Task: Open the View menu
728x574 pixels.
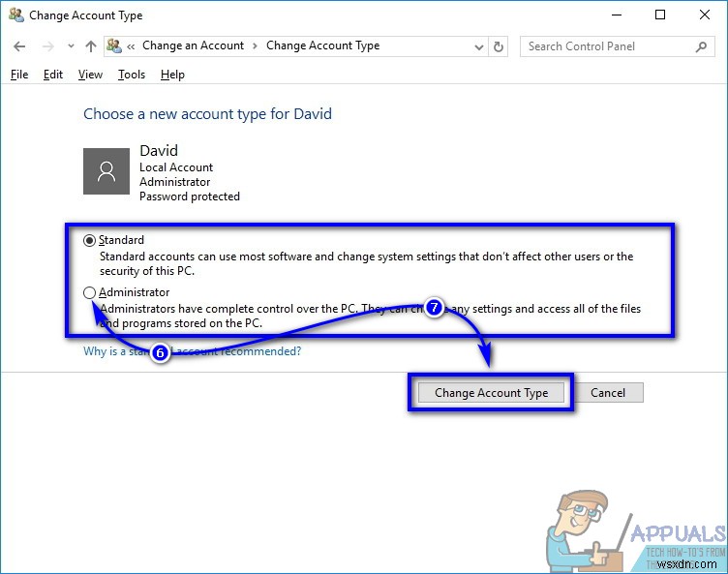Action: (x=90, y=75)
